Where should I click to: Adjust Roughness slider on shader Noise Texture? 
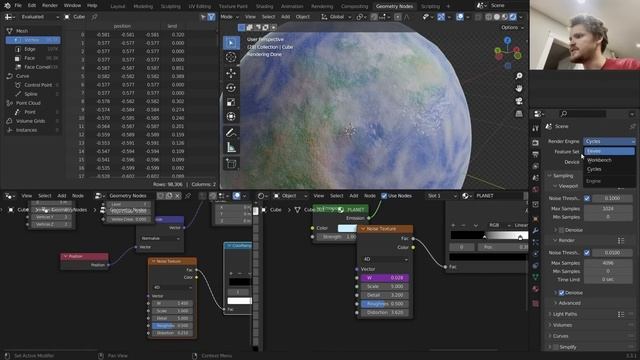point(384,304)
